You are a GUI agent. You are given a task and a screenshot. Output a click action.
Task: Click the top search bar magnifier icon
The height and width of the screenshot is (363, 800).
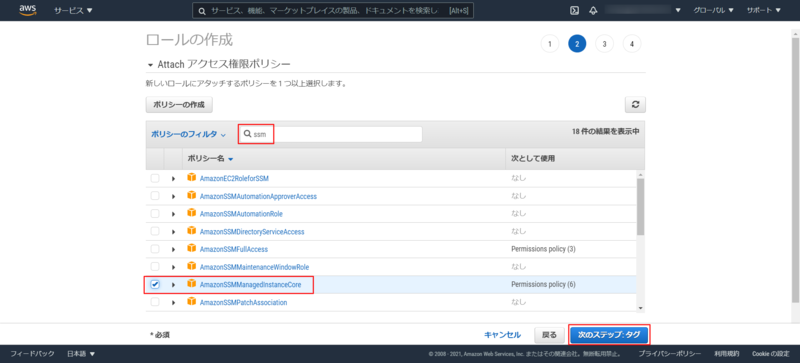click(x=202, y=11)
